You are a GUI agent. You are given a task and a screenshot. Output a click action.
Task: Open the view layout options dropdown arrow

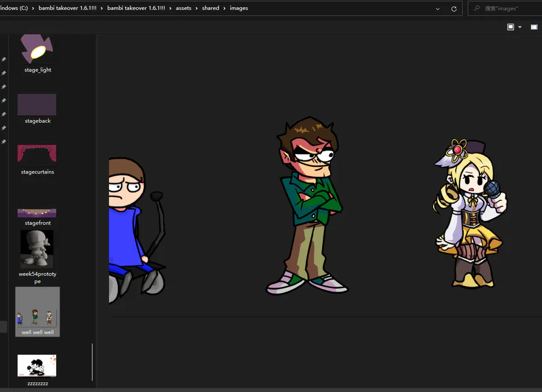coord(520,27)
